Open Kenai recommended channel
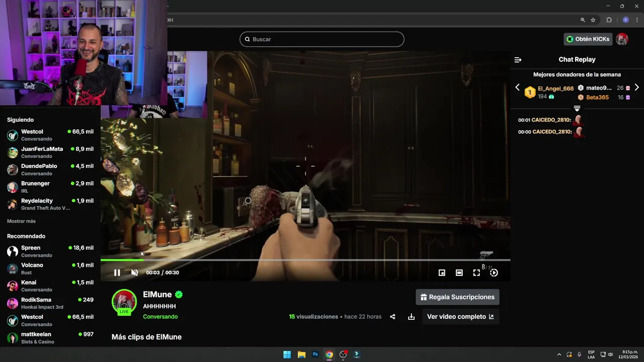 click(50, 286)
